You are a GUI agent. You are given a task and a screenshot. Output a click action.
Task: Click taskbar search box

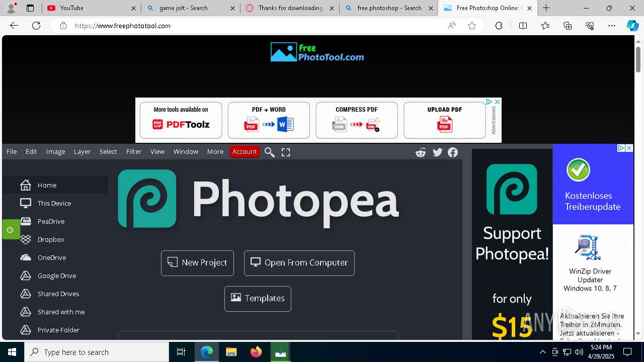click(x=97, y=352)
